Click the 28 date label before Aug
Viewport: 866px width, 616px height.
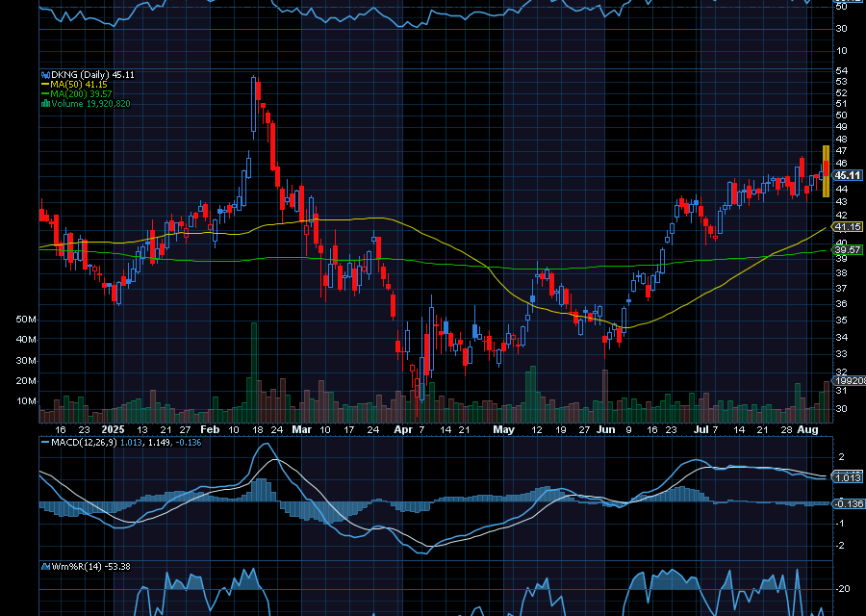(787, 429)
